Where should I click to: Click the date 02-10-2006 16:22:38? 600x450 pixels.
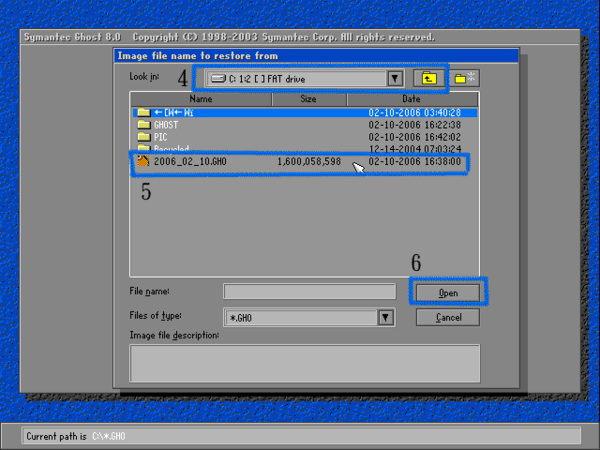415,125
